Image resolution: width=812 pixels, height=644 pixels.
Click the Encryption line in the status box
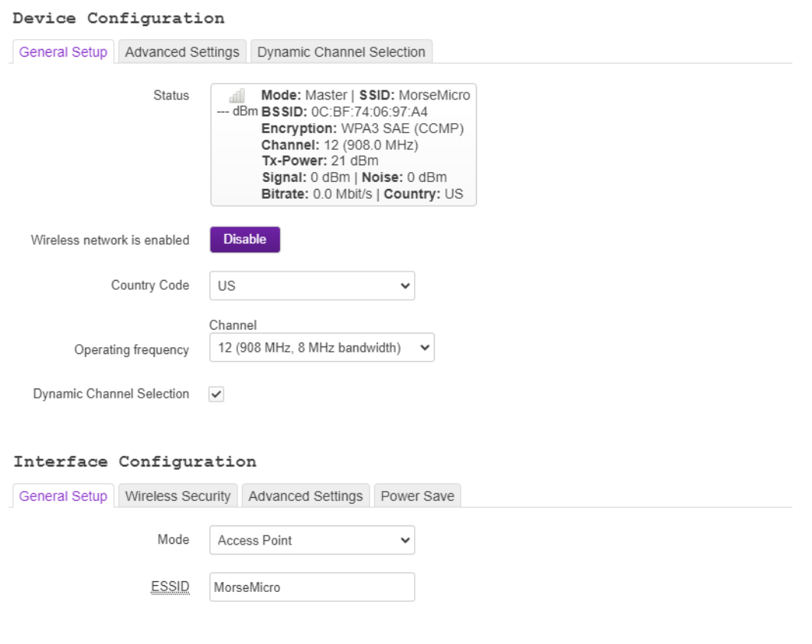[x=363, y=128]
